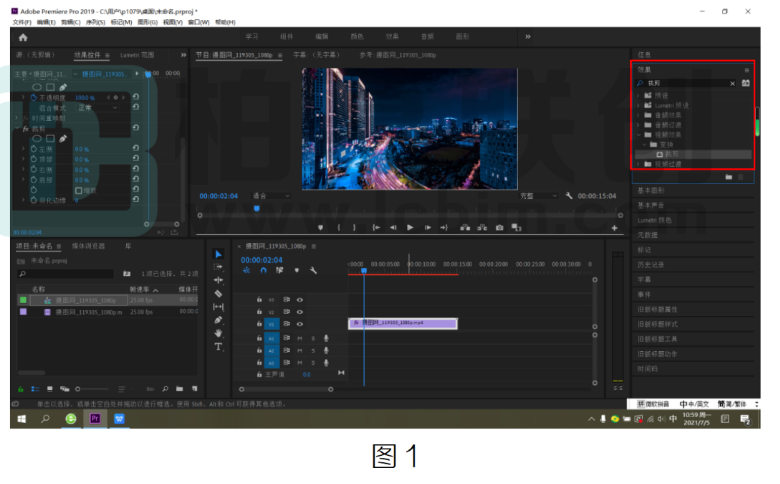Screen dimensions: 780x484
Task: Toggle Opacity animation stopwatch
Action: pos(34,97)
